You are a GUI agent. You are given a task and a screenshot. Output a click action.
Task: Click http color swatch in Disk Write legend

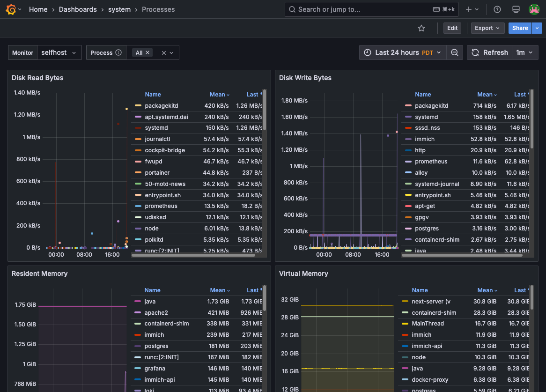coord(408,150)
